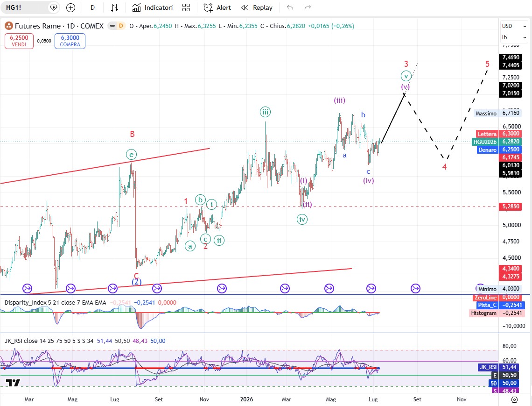Open the Indicatori panel
Image resolution: width=532 pixels, height=406 pixels.
(x=152, y=7)
